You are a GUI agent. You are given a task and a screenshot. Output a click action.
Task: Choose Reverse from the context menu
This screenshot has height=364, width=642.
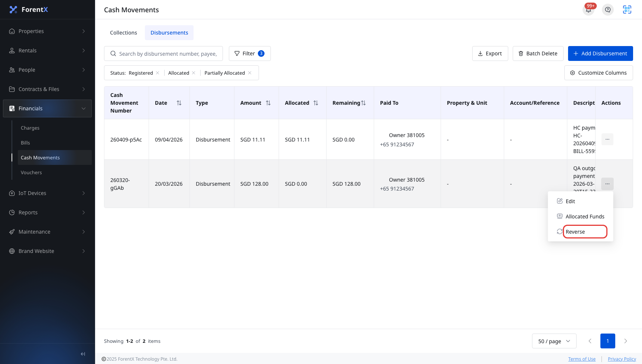pyautogui.click(x=580, y=232)
